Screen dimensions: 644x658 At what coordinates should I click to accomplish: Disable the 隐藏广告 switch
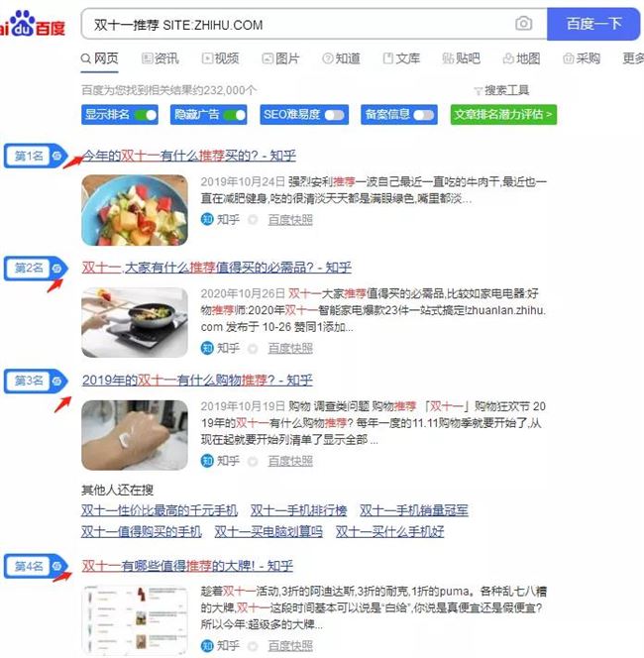pos(235,115)
